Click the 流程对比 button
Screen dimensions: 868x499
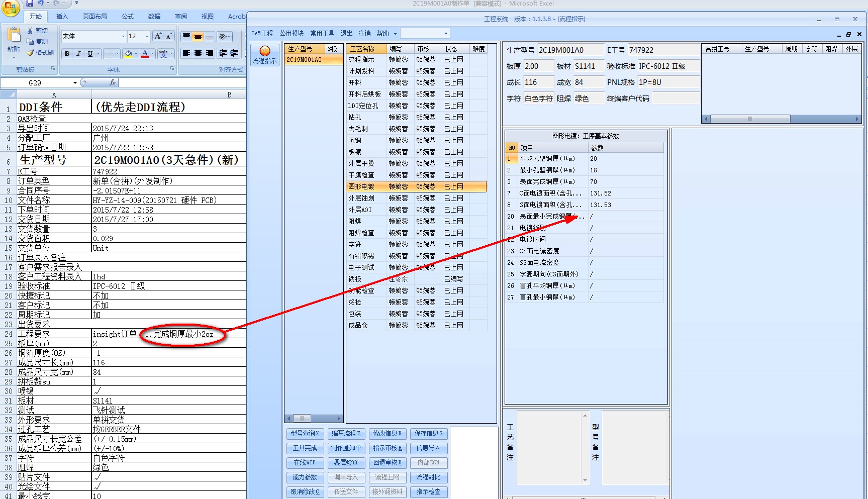(428, 477)
